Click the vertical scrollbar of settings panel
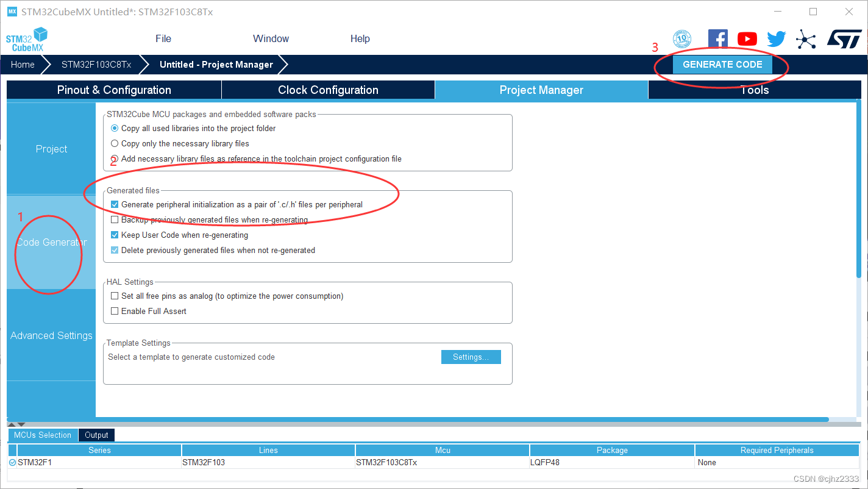Screen dimensions: 868x489 click(x=859, y=190)
